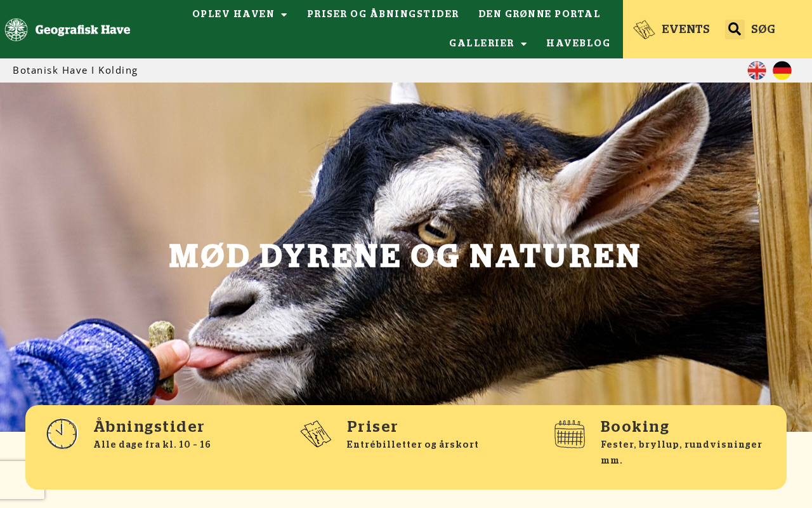Click the reCAPTCHA badge at bottom left
Screen dimensions: 812x508
click(x=22, y=480)
